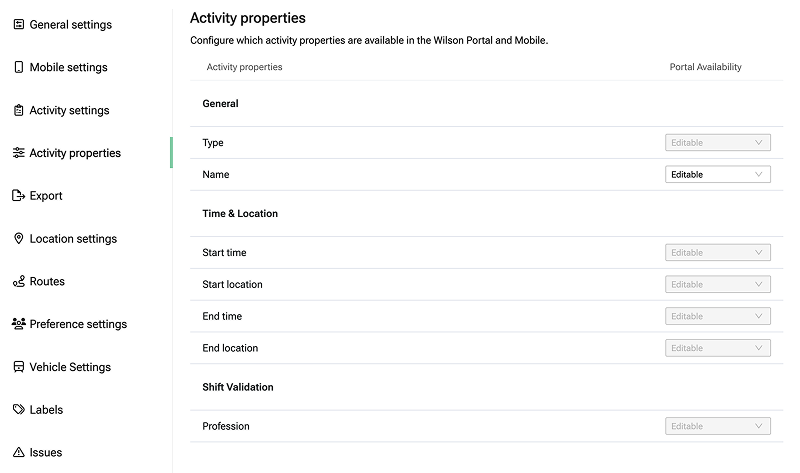This screenshot has width=800, height=473.
Task: Open the Activity properties menu item
Action: [x=75, y=153]
